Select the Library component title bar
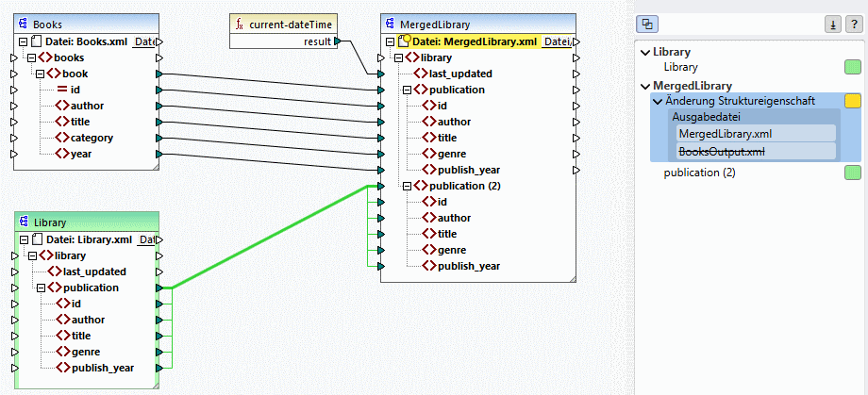Screen dimensions: 868x395 coord(87,222)
